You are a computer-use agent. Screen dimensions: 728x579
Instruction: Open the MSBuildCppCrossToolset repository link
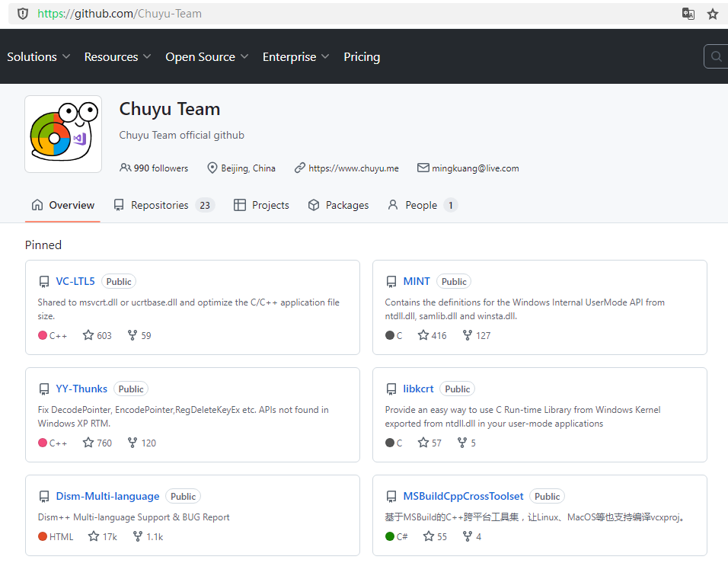coord(463,496)
